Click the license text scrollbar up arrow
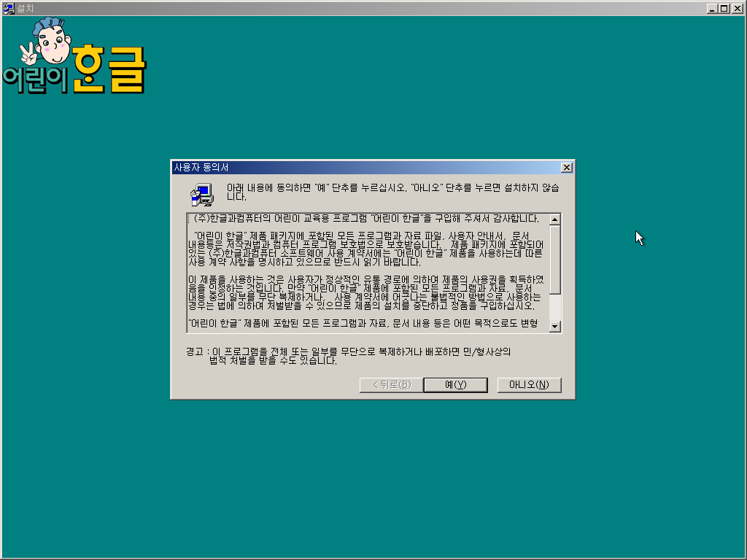747x560 pixels. pos(554,219)
